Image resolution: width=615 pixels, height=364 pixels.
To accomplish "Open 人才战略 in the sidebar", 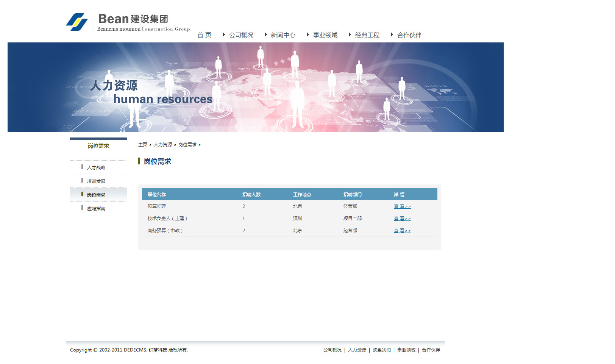I will click(96, 167).
